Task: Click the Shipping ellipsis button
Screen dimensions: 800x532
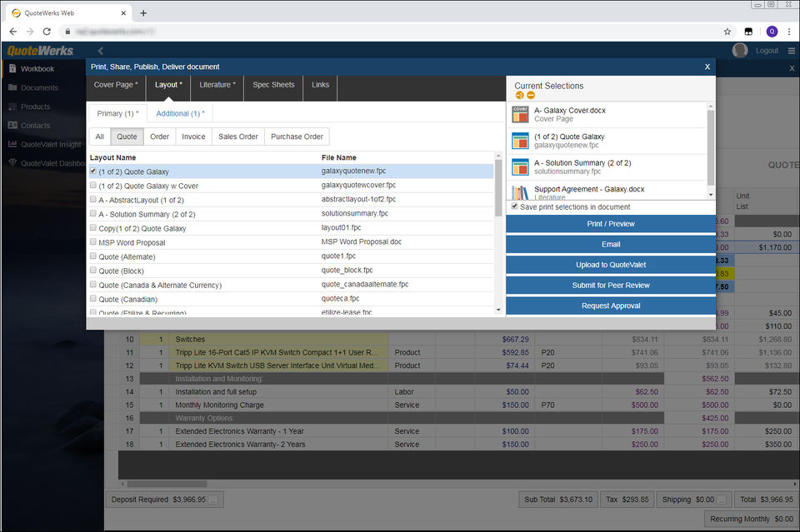Action: tap(722, 500)
